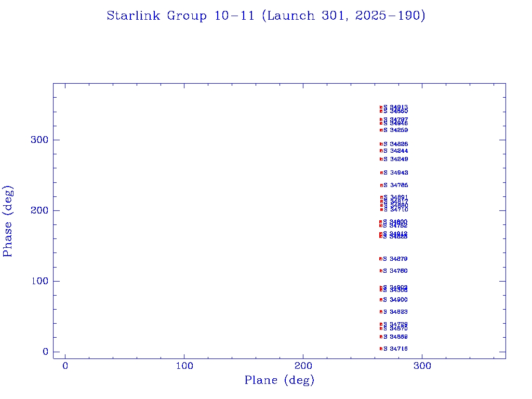The height and width of the screenshot is (399, 532).
Task: Click the S 34913 label at top
Action: (x=396, y=107)
